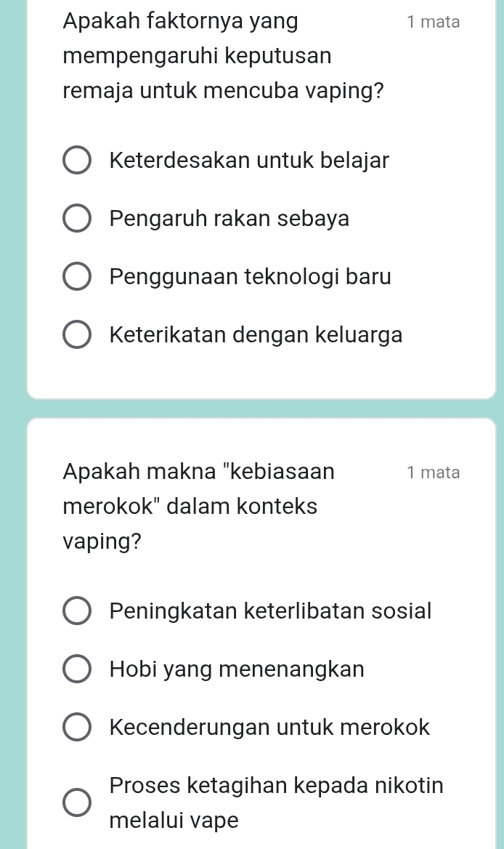The image size is (504, 849).
Task: Click the question about faktor remaja mencuba vaping
Action: 218,57
